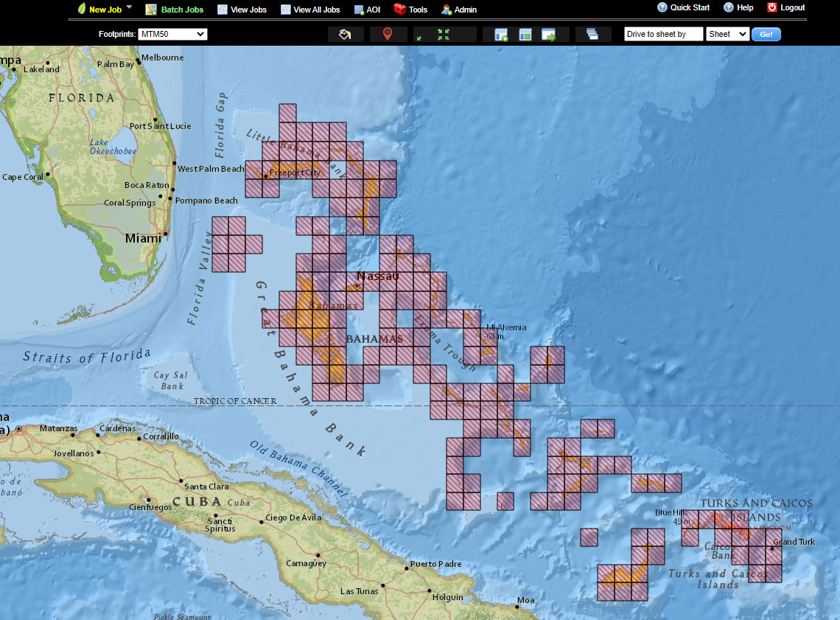Select the fill/paint job status tool
Image resolution: width=840 pixels, height=620 pixels.
pos(345,34)
